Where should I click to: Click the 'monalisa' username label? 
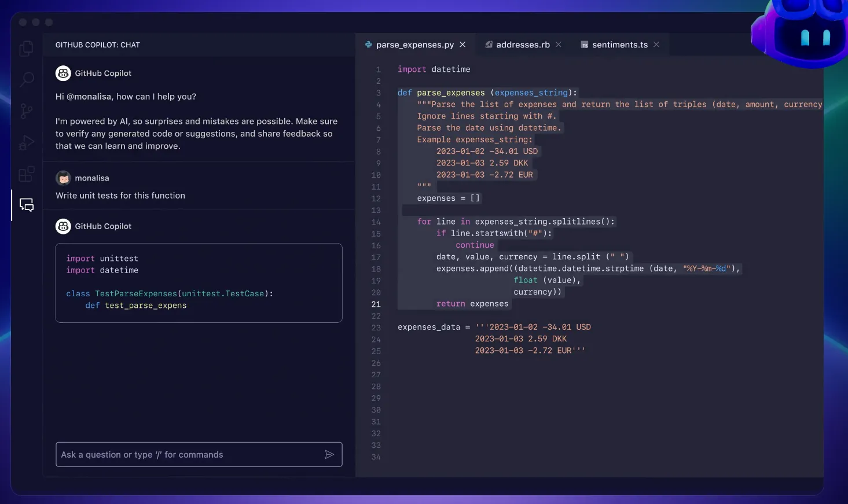(x=92, y=178)
